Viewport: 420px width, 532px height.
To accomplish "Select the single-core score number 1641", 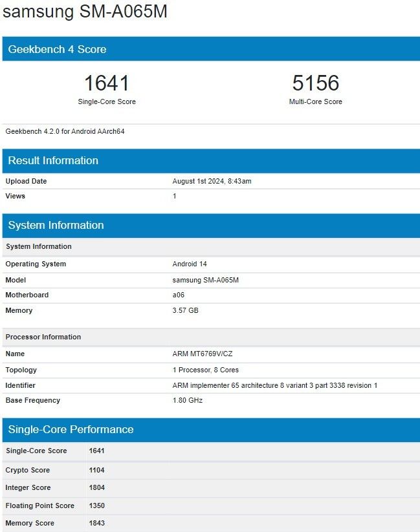I will (107, 83).
